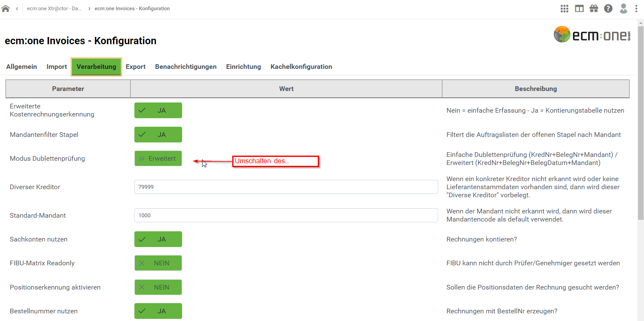Open the three-dot more options menu

tap(636, 9)
